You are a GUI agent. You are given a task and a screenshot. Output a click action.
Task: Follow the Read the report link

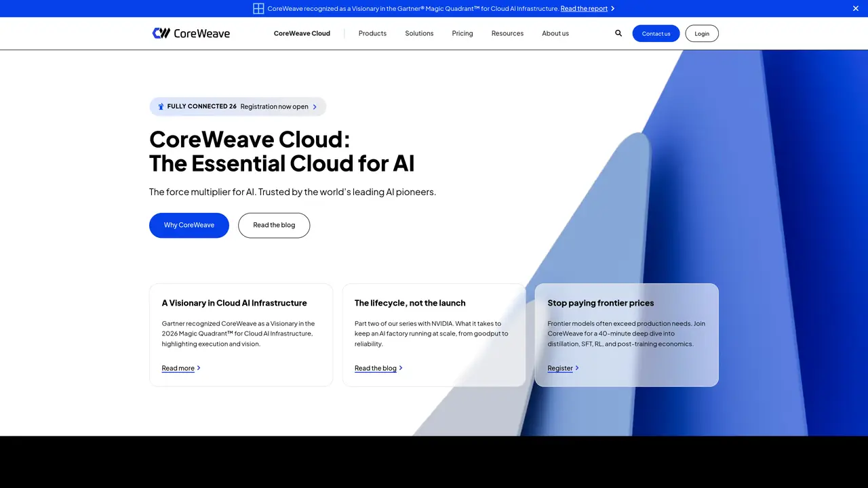pyautogui.click(x=584, y=9)
